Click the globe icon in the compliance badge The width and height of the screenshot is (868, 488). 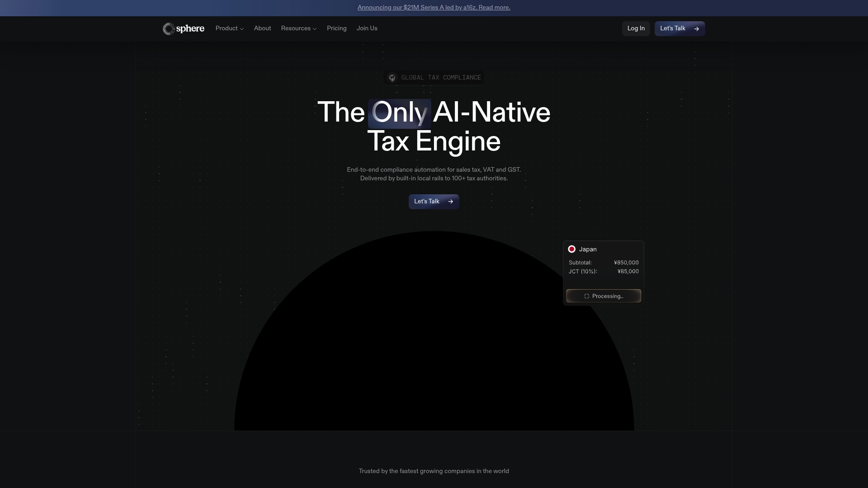point(392,78)
